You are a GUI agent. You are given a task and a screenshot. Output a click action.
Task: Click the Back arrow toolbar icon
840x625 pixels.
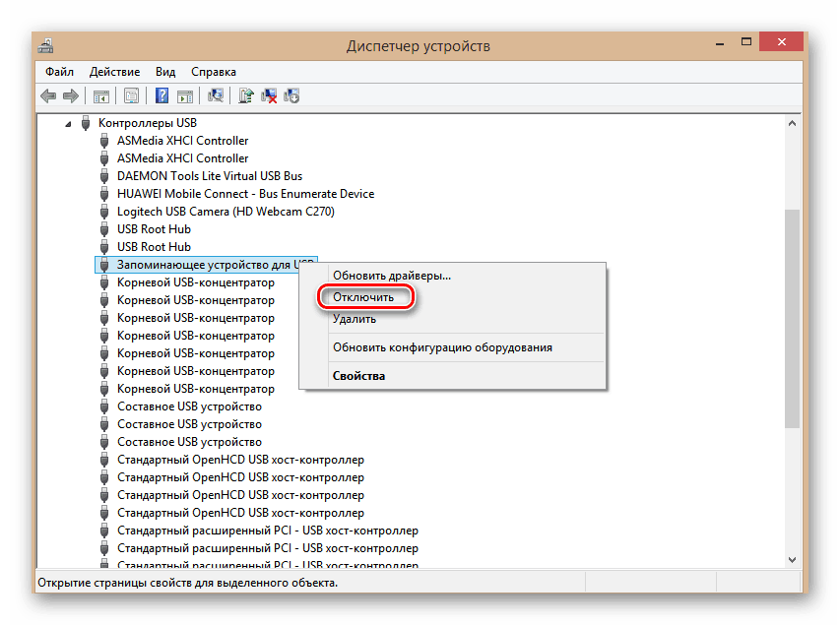point(48,96)
